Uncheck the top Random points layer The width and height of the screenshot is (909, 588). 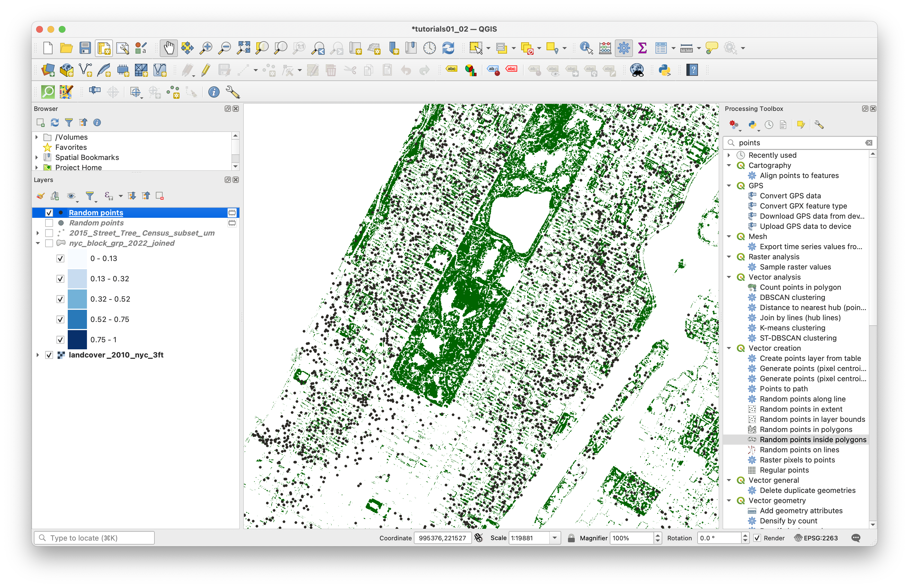[x=49, y=213]
